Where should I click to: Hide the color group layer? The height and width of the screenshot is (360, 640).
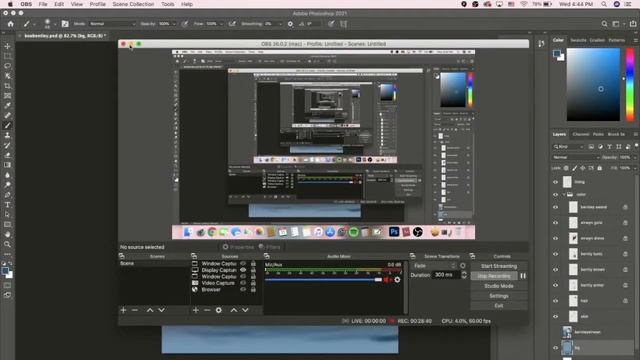(556, 195)
